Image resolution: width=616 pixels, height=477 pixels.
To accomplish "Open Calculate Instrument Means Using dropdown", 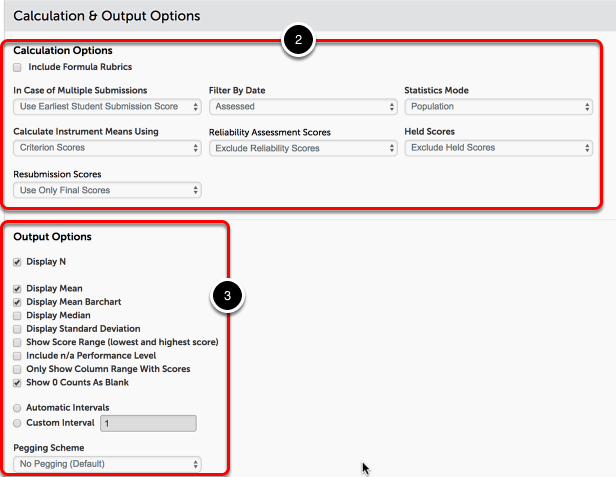I will [107, 148].
